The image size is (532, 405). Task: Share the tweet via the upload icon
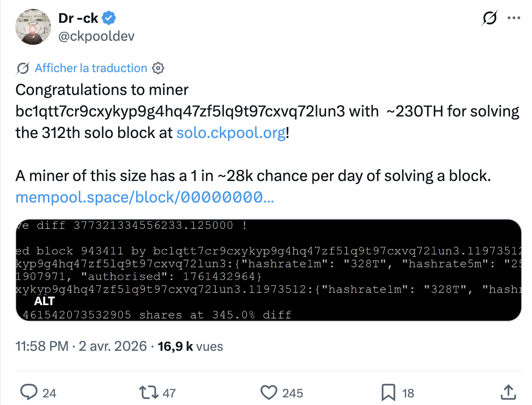point(509,392)
